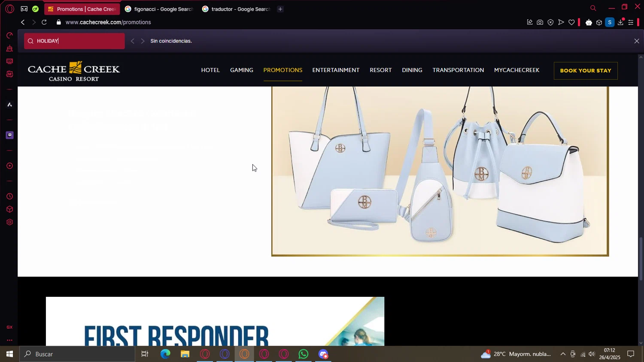Take a snapshot with camera icon

[x=540, y=22]
